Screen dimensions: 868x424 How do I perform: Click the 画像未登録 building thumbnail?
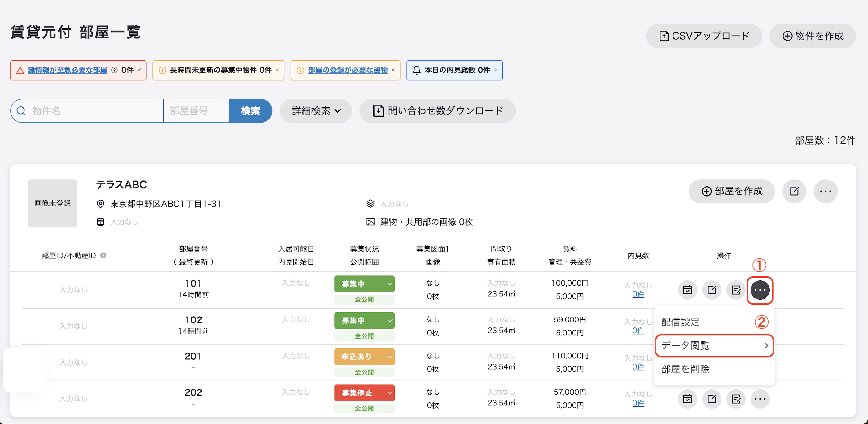pos(53,203)
